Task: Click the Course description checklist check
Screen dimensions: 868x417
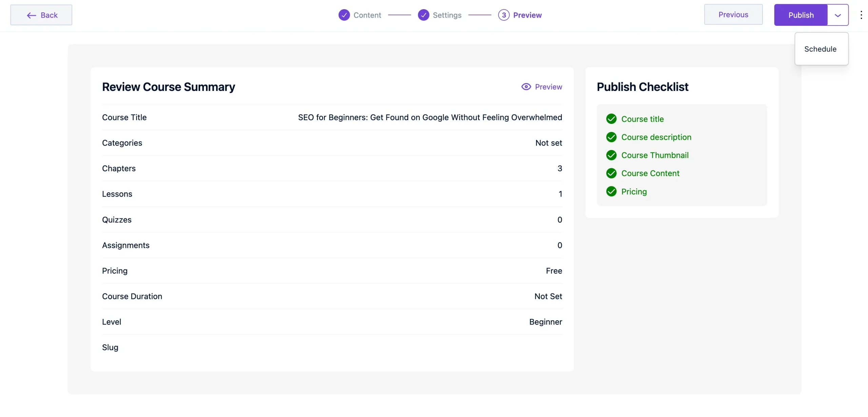Action: coord(611,137)
